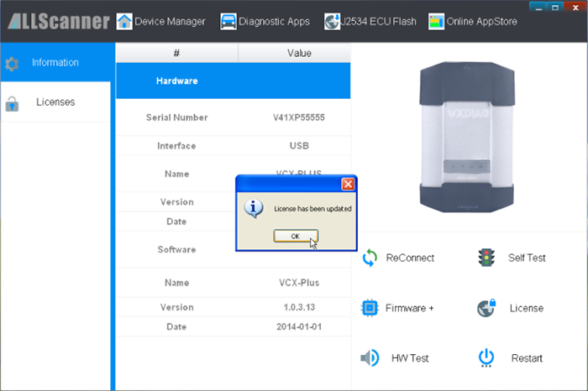
Task: Click the Interface row label
Action: [176, 146]
